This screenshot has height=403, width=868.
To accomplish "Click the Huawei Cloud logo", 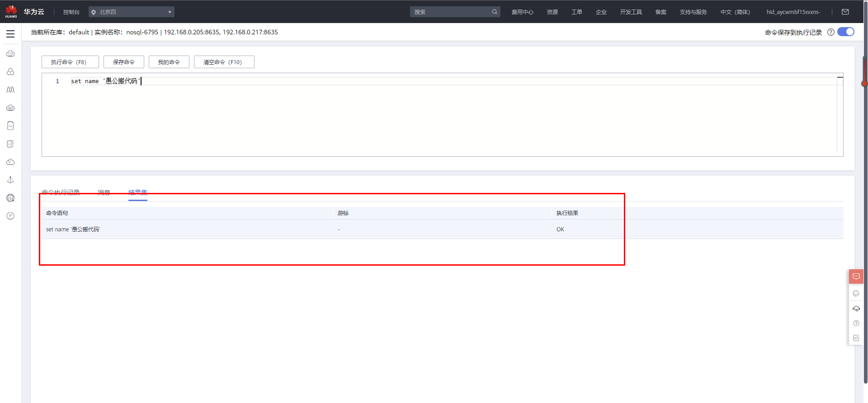I will pyautogui.click(x=25, y=12).
